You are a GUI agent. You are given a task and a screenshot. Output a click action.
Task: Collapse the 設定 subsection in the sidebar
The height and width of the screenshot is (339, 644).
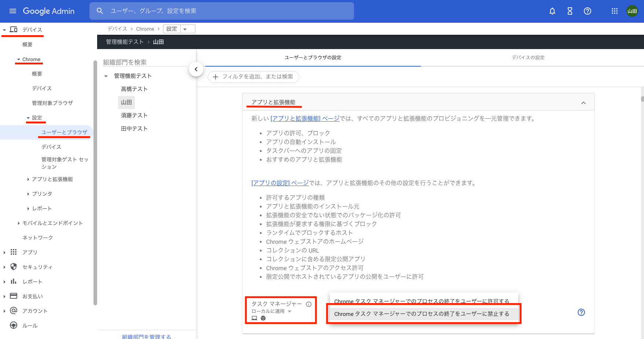tap(28, 118)
